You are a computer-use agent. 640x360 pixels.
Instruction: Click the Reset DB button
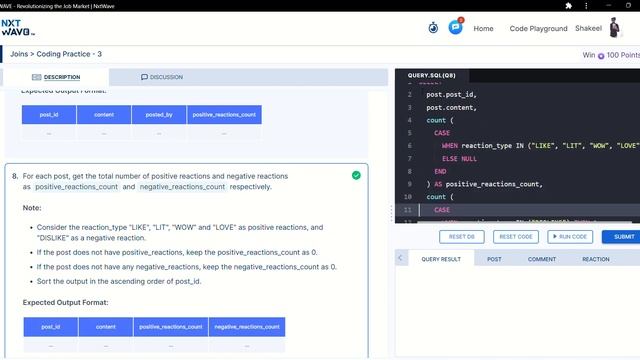462,237
